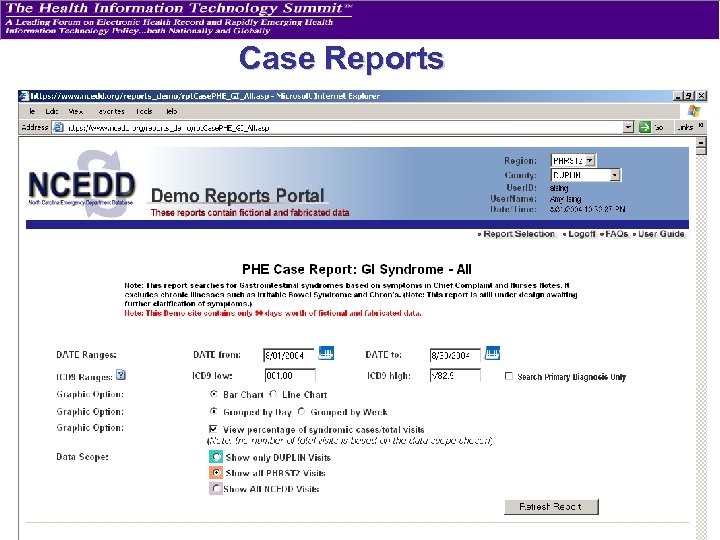
Task: Open the File menu
Action: (x=32, y=111)
